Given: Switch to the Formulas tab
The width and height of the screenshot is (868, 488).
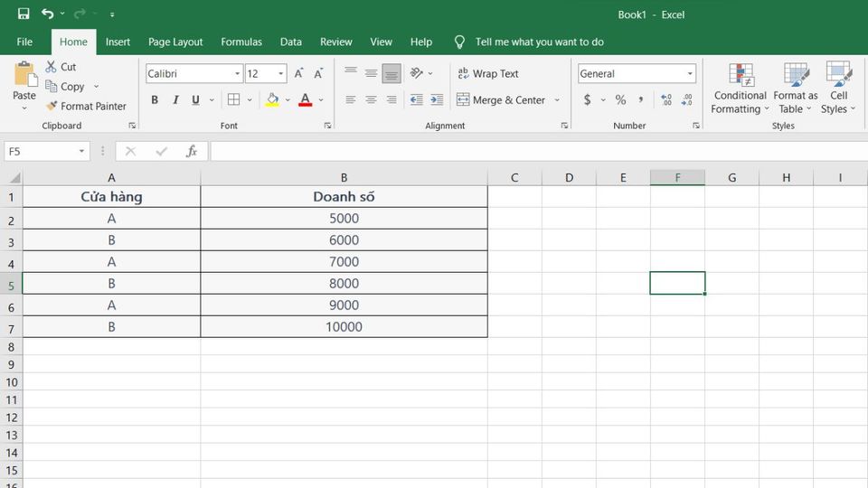Looking at the screenshot, I should point(241,42).
